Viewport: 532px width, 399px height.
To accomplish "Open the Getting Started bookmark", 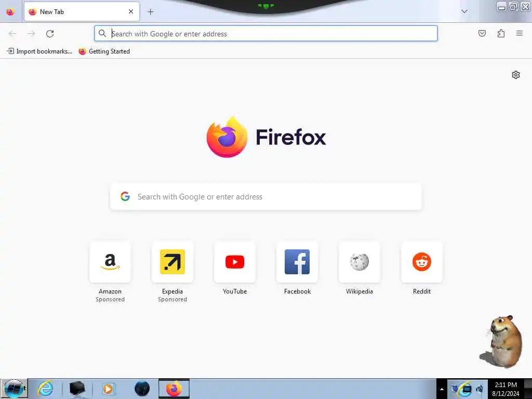I will click(104, 51).
